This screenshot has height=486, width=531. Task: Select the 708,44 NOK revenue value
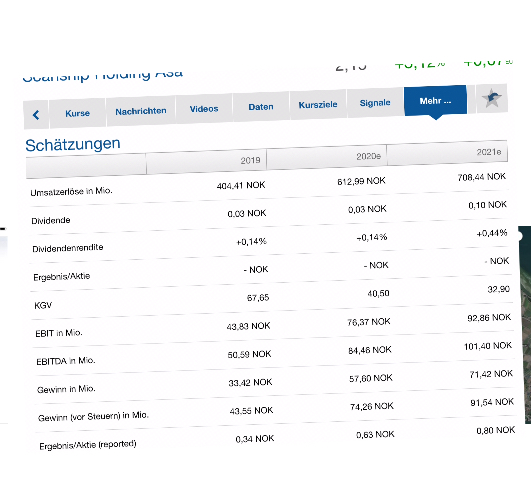[x=482, y=177]
